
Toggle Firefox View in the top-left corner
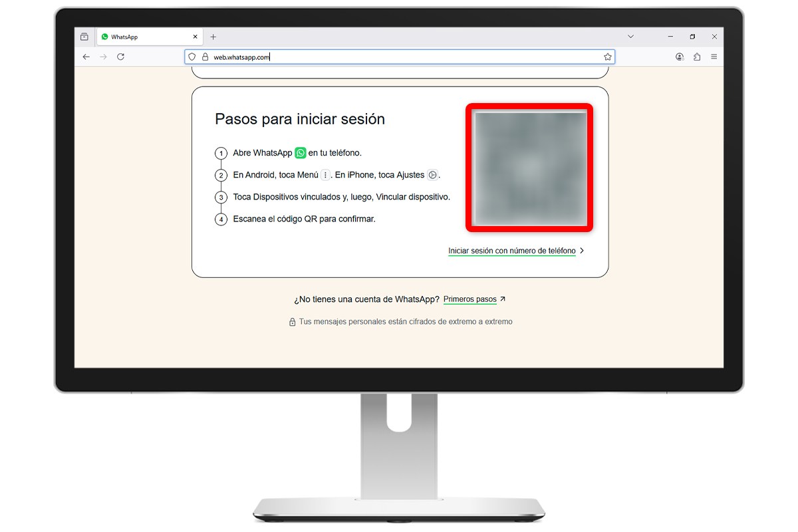pyautogui.click(x=82, y=36)
